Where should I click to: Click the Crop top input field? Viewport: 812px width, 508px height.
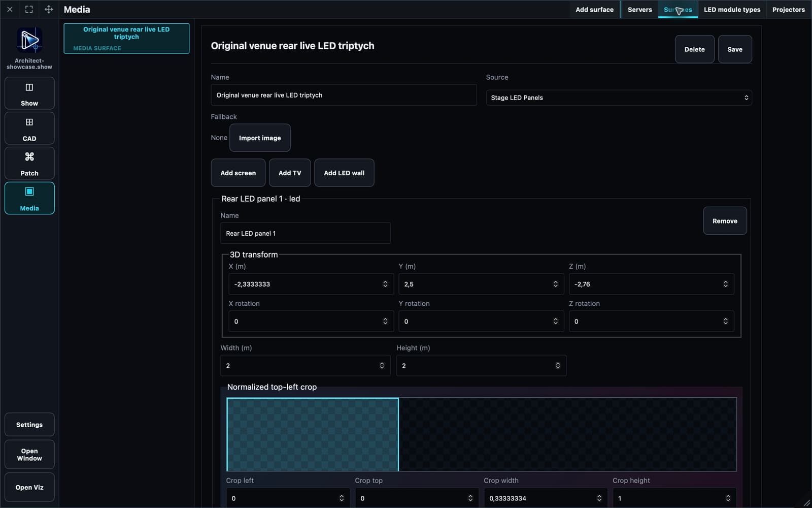click(417, 498)
